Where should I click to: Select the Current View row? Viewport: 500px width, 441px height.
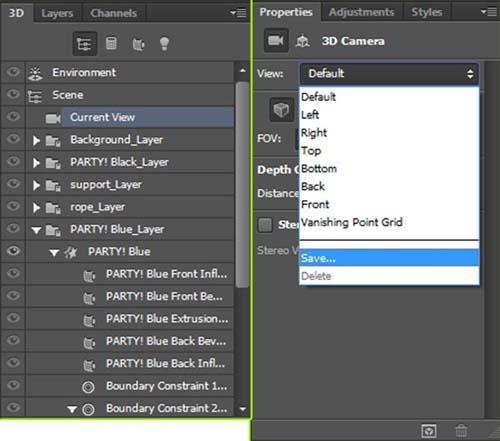[130, 117]
